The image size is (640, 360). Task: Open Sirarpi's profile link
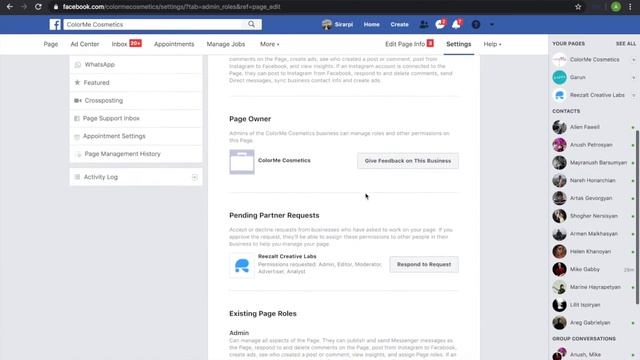pos(338,24)
